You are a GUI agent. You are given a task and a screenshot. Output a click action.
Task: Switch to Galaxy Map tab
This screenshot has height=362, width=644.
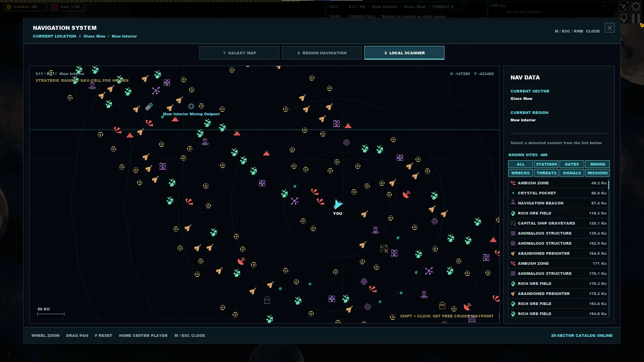pyautogui.click(x=239, y=53)
